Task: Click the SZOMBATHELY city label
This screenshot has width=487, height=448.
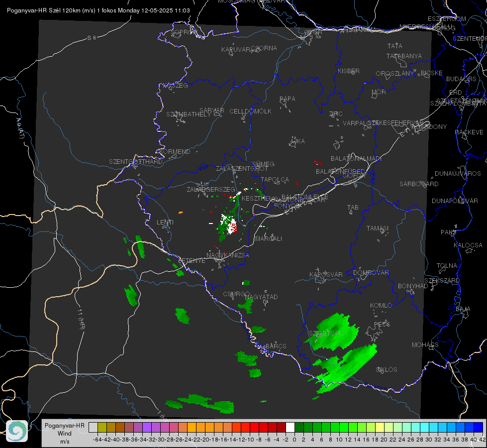Action: pos(188,114)
